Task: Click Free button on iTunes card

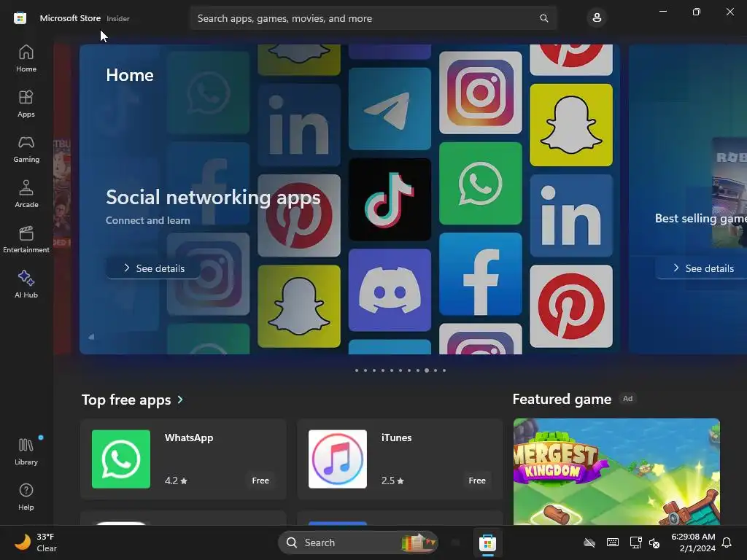Action: click(x=477, y=481)
